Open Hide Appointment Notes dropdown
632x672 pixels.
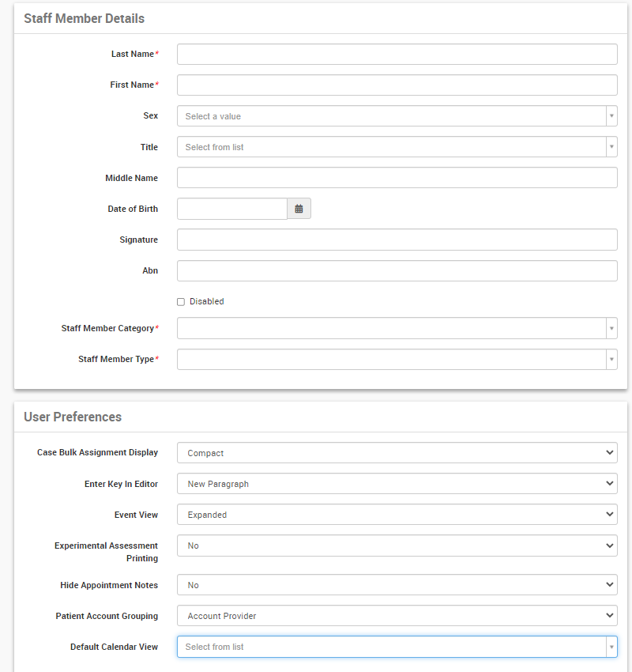pyautogui.click(x=397, y=585)
